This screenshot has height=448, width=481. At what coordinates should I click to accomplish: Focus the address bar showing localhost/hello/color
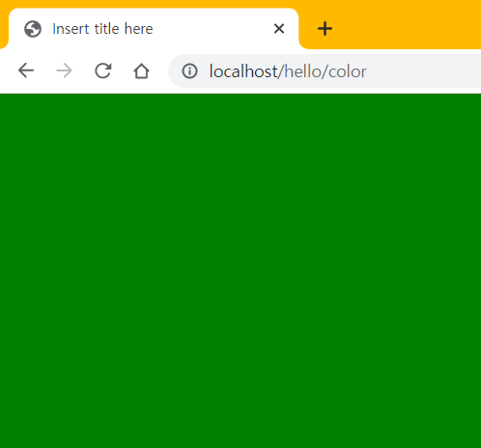coord(325,71)
